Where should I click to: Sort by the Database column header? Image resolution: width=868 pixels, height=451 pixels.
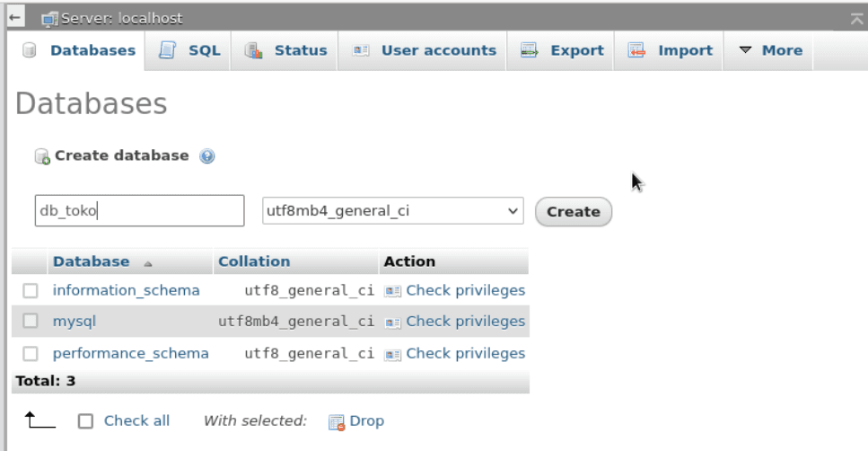tap(91, 261)
